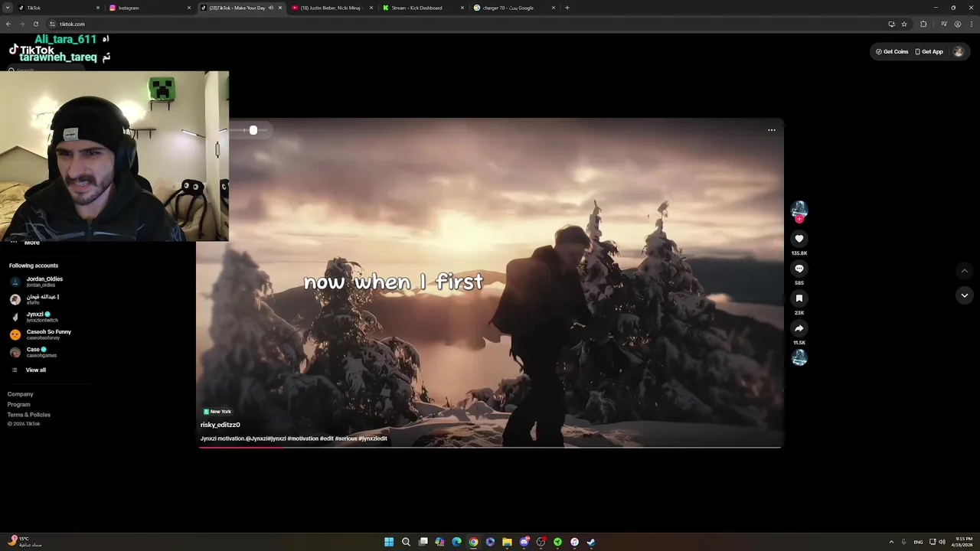980x551 pixels.
Task: Open Discord from the taskbar
Action: point(524,542)
